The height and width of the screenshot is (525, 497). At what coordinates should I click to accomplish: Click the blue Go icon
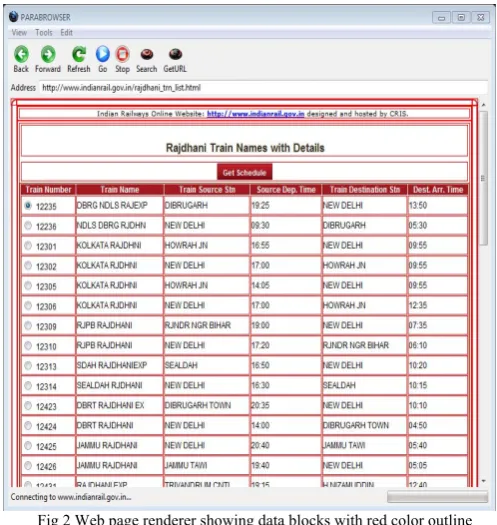102,54
